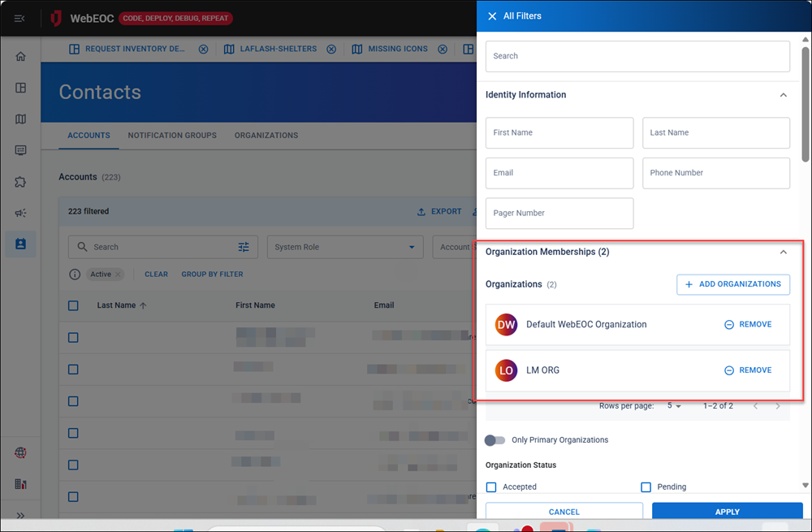The image size is (812, 532).
Task: Collapse the Organization Memberships section
Action: [x=784, y=252]
